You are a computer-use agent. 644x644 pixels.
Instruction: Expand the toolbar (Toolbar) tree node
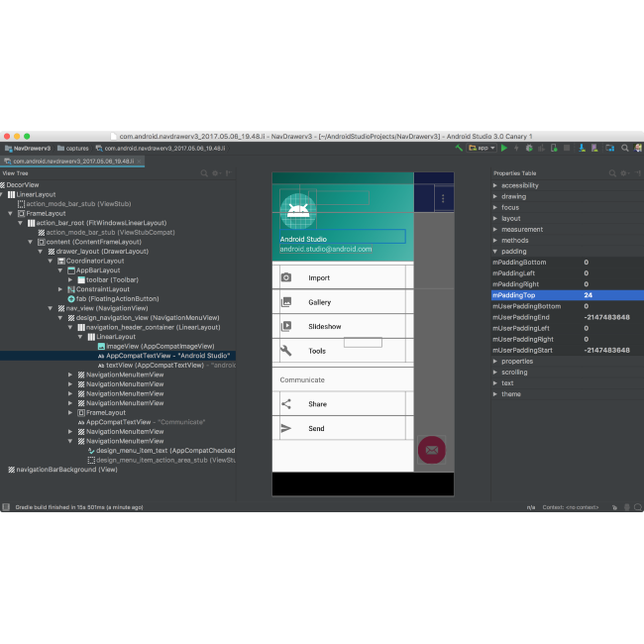pyautogui.click(x=70, y=279)
